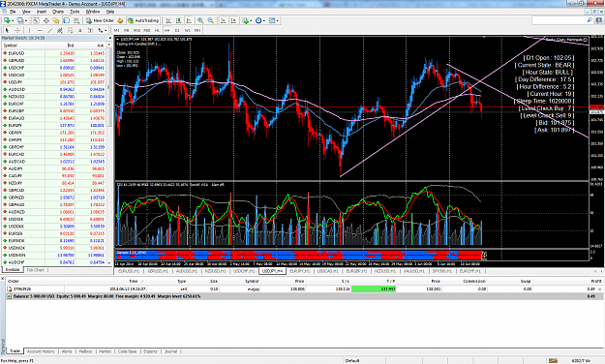Viewport: 605px width, 364px height.
Task: Toggle the D1 timeframe button
Action: (x=177, y=30)
